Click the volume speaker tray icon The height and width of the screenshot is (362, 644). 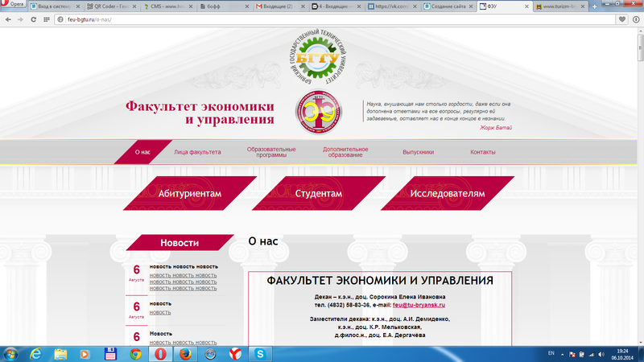pyautogui.click(x=601, y=354)
